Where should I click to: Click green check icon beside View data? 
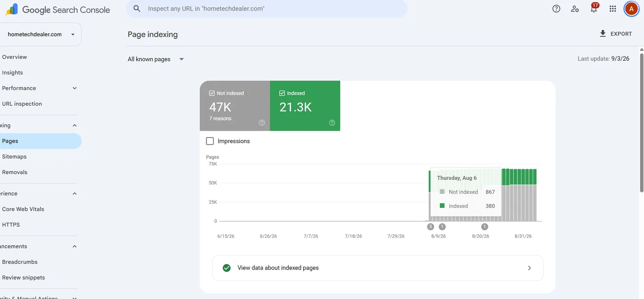click(226, 268)
